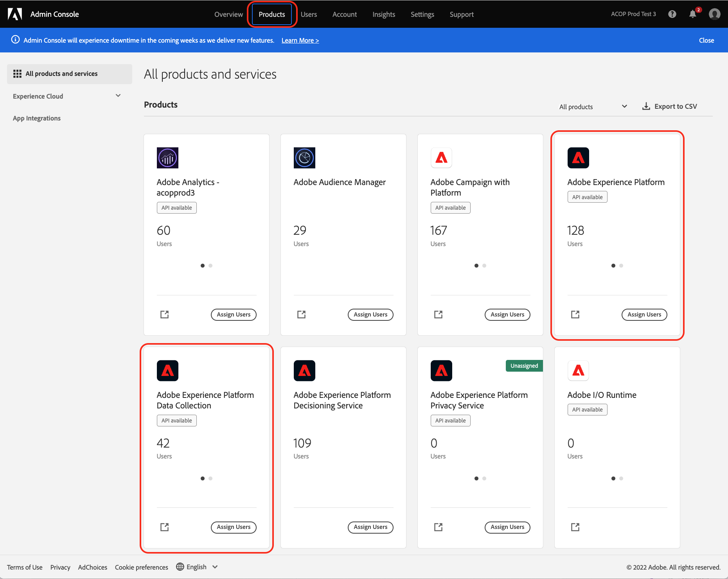Image resolution: width=728 pixels, height=579 pixels.
Task: Assign Users to Experience Platform Data Collection
Action: (x=234, y=527)
